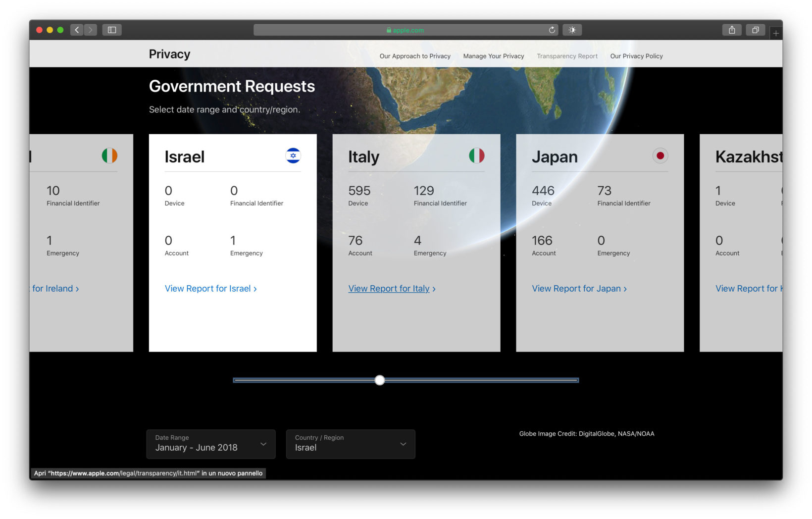Go forward using Safari's forward arrow
This screenshot has height=519, width=812.
(91, 30)
